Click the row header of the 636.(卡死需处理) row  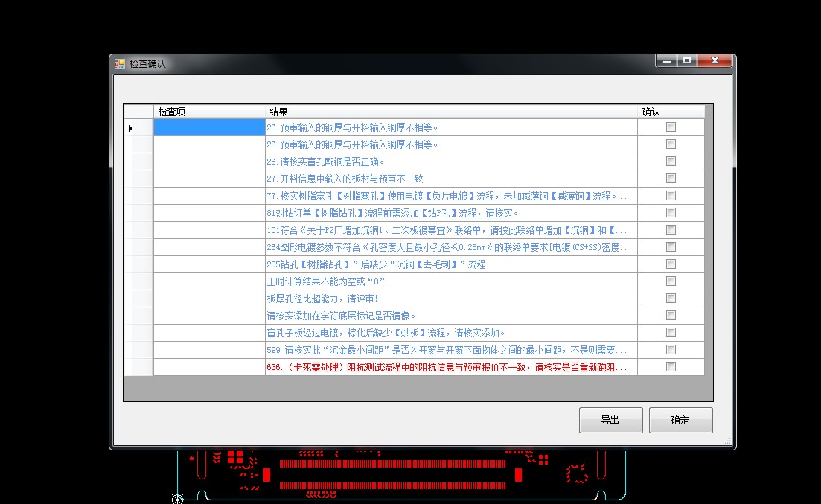click(x=138, y=367)
